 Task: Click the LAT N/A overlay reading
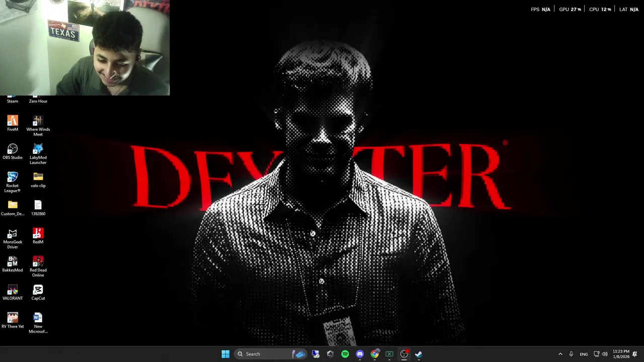(x=629, y=10)
